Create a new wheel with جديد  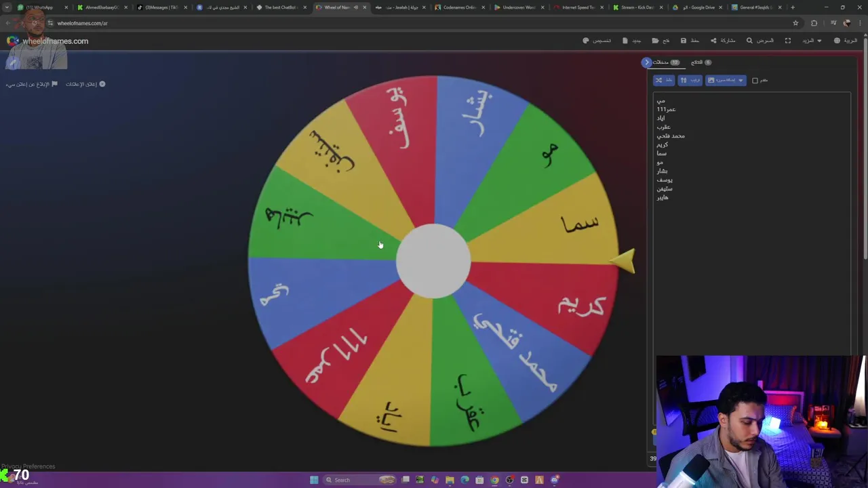(x=631, y=41)
